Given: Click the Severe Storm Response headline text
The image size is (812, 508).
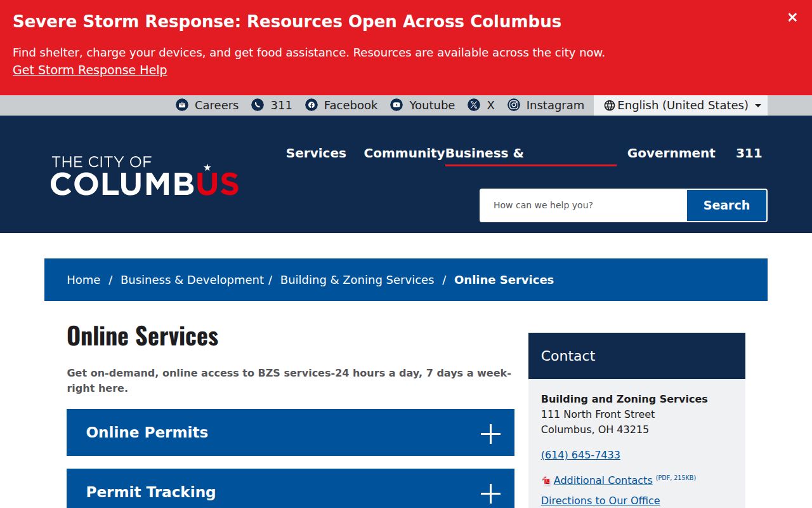Looking at the screenshot, I should pyautogui.click(x=287, y=22).
